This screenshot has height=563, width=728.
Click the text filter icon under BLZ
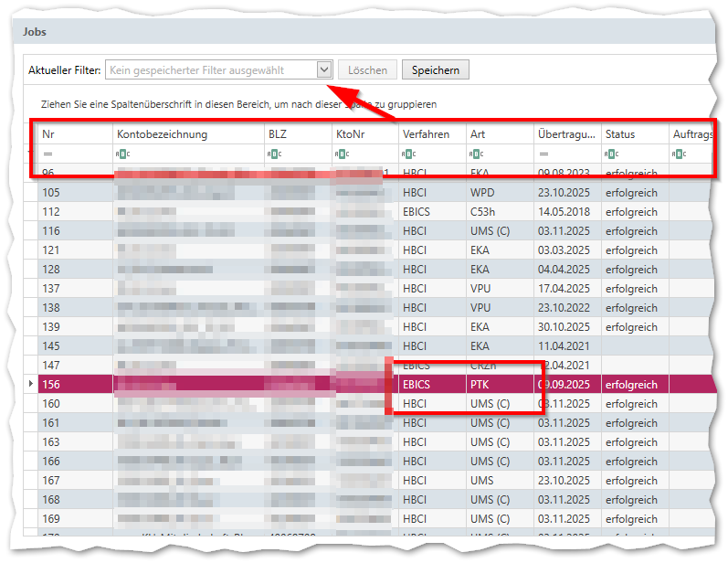click(274, 154)
